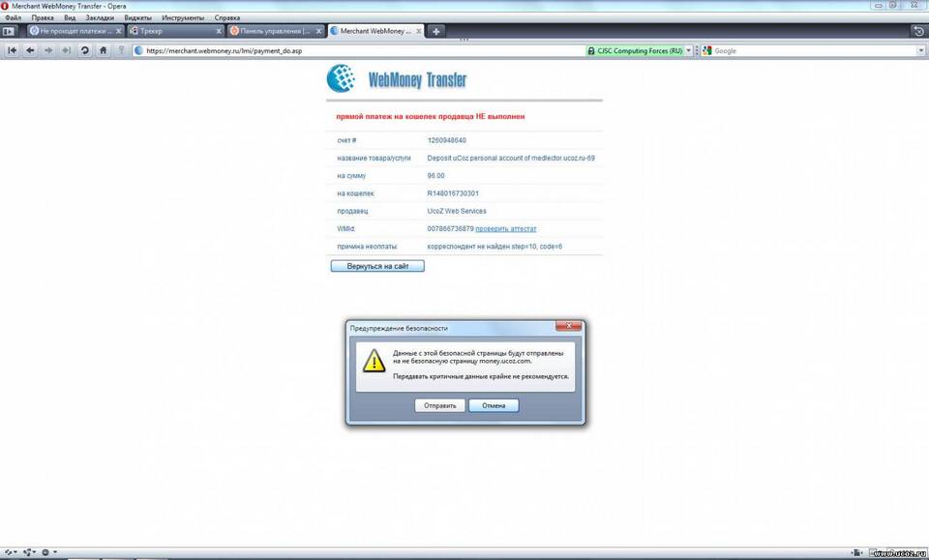Click 'Отмена' in the security warning
929x560 pixels.
[494, 405]
